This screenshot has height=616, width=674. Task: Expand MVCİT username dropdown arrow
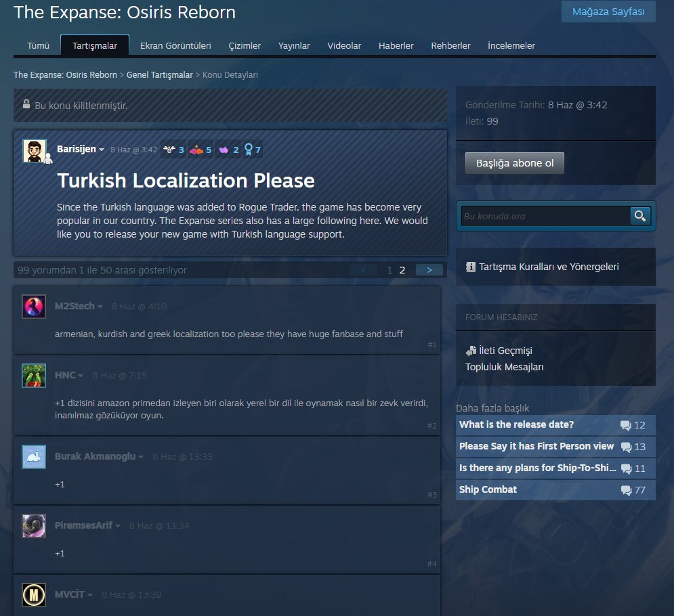90,596
